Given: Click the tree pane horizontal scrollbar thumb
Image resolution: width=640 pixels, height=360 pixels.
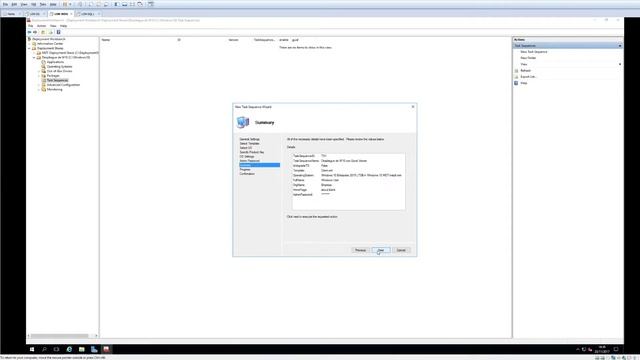Looking at the screenshot, I should click(x=60, y=336).
